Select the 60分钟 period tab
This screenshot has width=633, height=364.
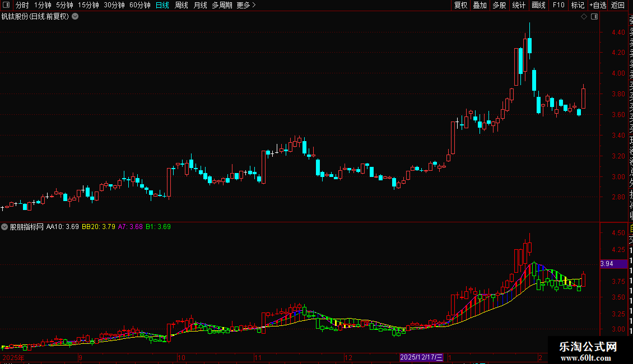click(140, 5)
